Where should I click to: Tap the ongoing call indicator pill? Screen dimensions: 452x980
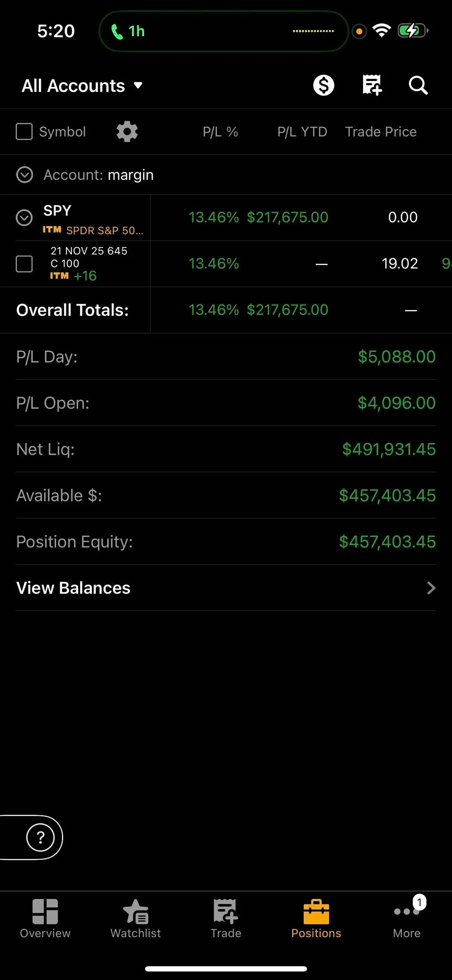[x=223, y=31]
